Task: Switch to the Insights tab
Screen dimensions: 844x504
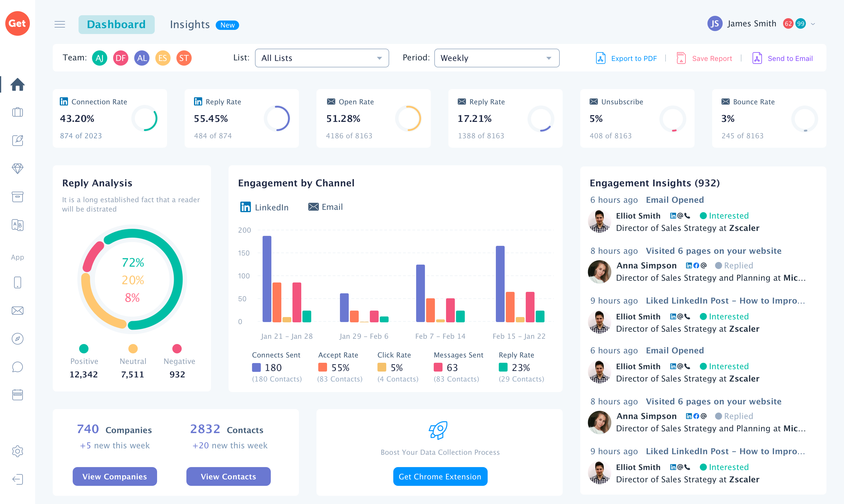Action: coord(190,24)
